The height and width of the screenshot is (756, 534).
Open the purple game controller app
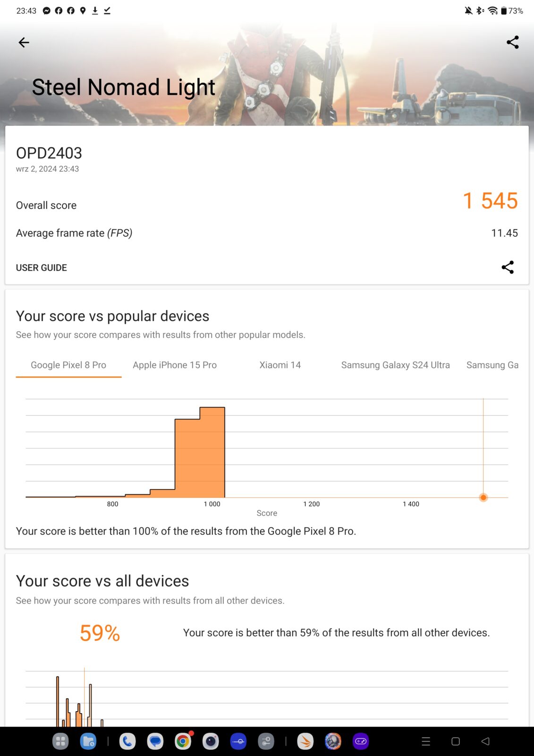click(361, 741)
